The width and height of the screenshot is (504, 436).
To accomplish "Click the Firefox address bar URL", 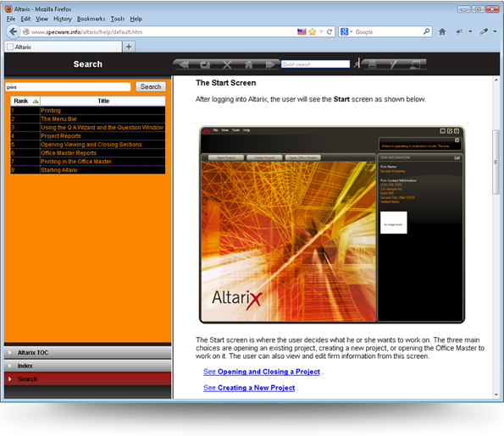I will coord(86,32).
